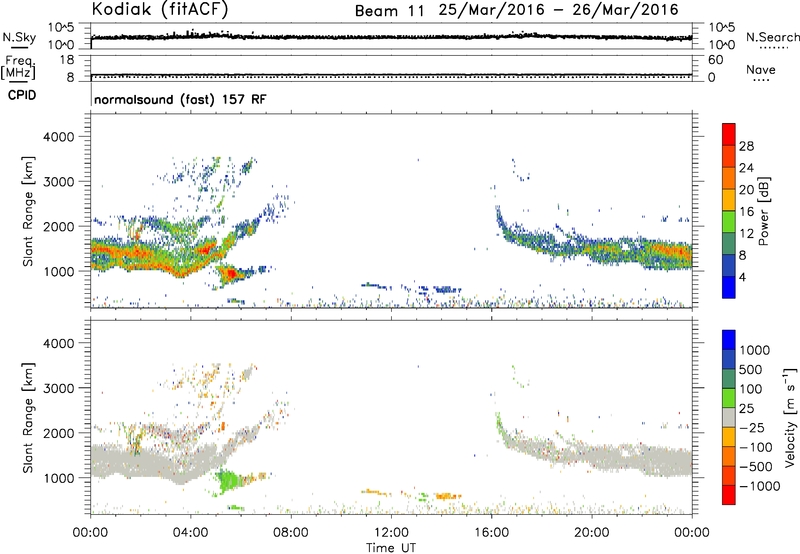The width and height of the screenshot is (800, 554).
Task: Click the "12:00" time axis tick label
Action: coord(391,533)
